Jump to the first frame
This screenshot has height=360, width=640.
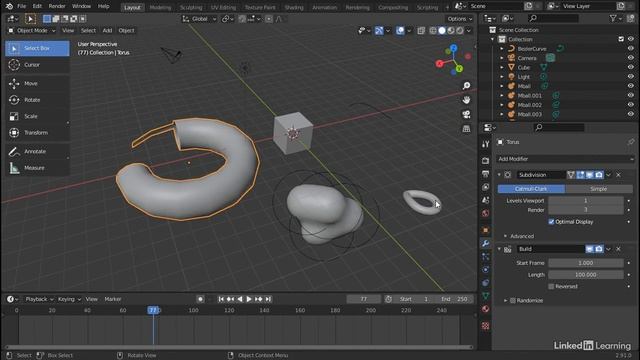[x=221, y=299]
